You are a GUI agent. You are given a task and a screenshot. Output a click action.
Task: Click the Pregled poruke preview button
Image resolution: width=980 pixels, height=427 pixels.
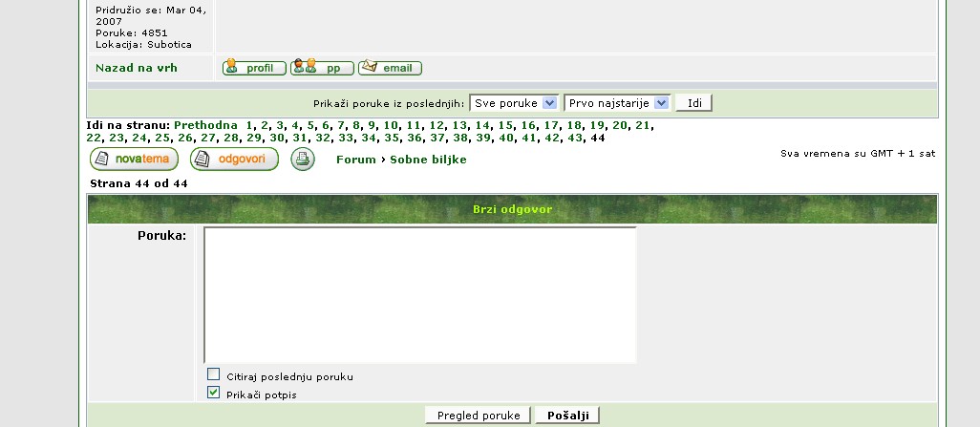(478, 416)
